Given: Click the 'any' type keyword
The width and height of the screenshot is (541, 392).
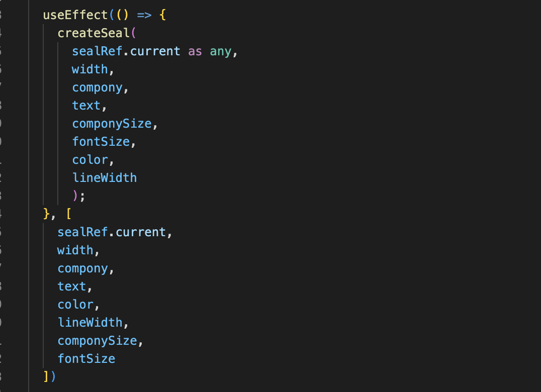Looking at the screenshot, I should pyautogui.click(x=220, y=51).
